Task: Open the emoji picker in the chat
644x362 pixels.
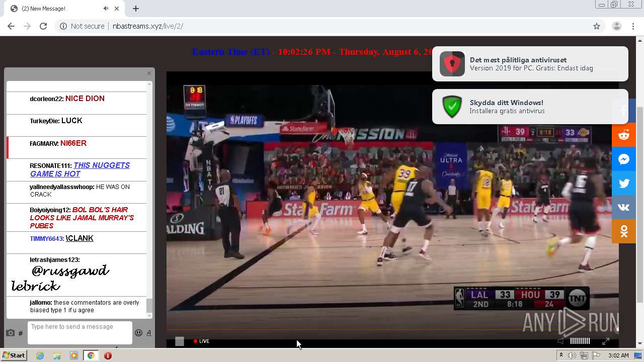Action: (138, 333)
